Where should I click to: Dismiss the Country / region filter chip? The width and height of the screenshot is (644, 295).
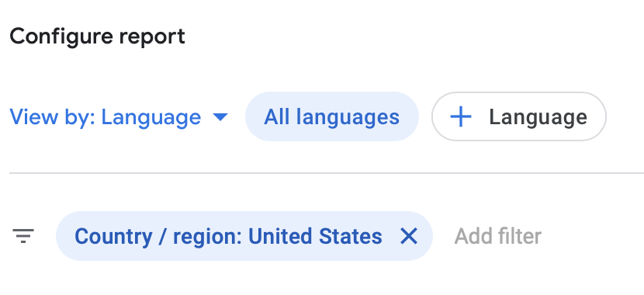click(409, 236)
